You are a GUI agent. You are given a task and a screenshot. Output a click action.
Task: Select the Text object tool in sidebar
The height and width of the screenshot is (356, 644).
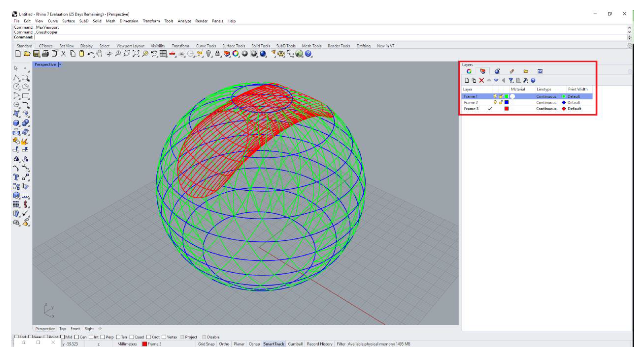[16, 177]
